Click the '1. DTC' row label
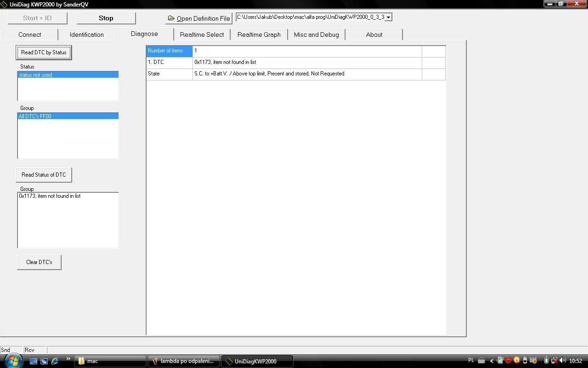Viewport: 588px width, 368px height. tap(170, 63)
